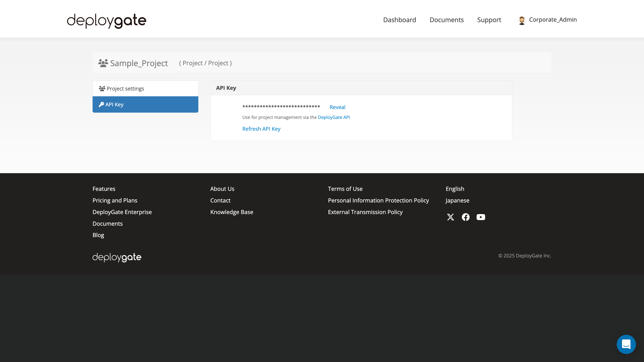Click the team icon beside Sample_Project
644x362 pixels.
point(103,63)
